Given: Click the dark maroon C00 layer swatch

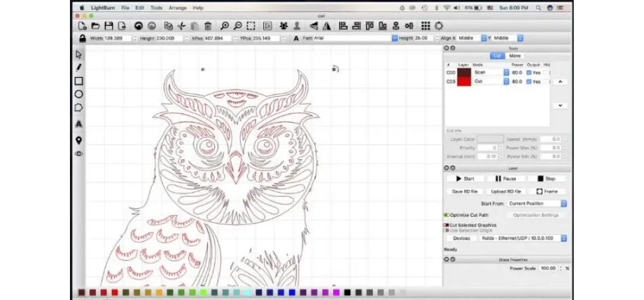Looking at the screenshot, I should [464, 72].
